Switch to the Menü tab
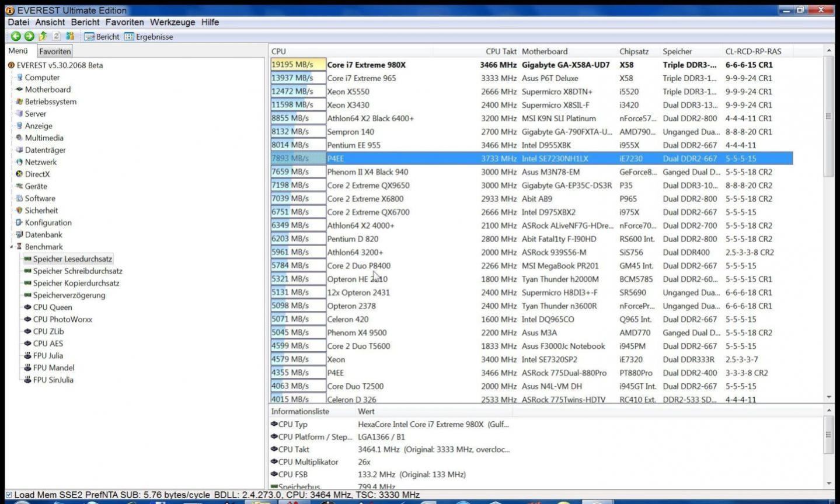The height and width of the screenshot is (504, 840). point(18,51)
